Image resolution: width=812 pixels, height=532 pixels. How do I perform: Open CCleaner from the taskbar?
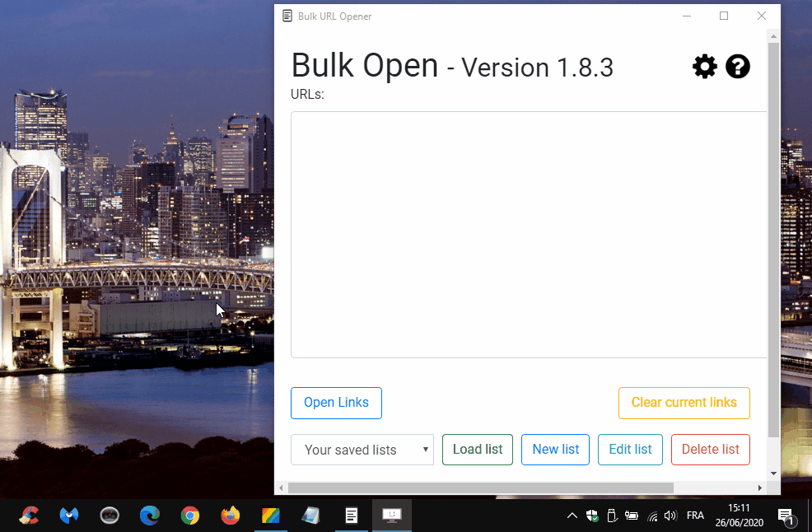(x=29, y=516)
